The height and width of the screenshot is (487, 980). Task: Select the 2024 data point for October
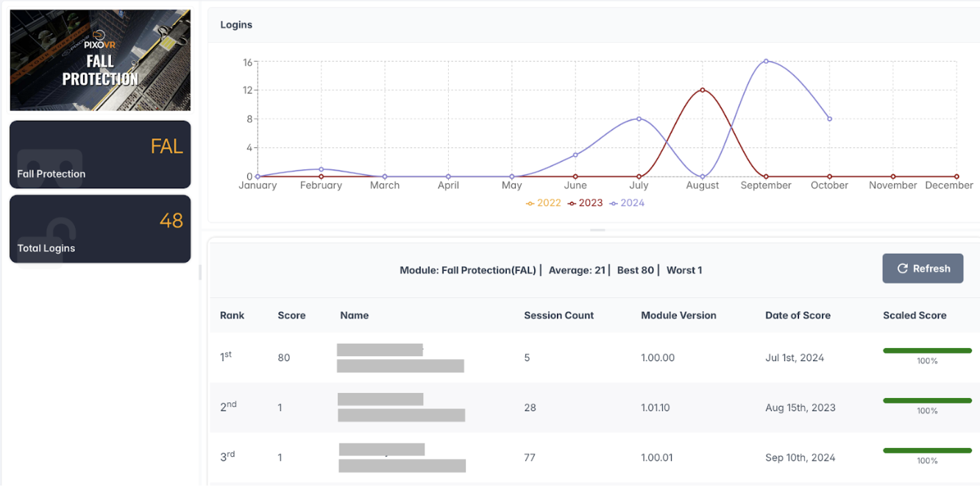[x=830, y=118]
